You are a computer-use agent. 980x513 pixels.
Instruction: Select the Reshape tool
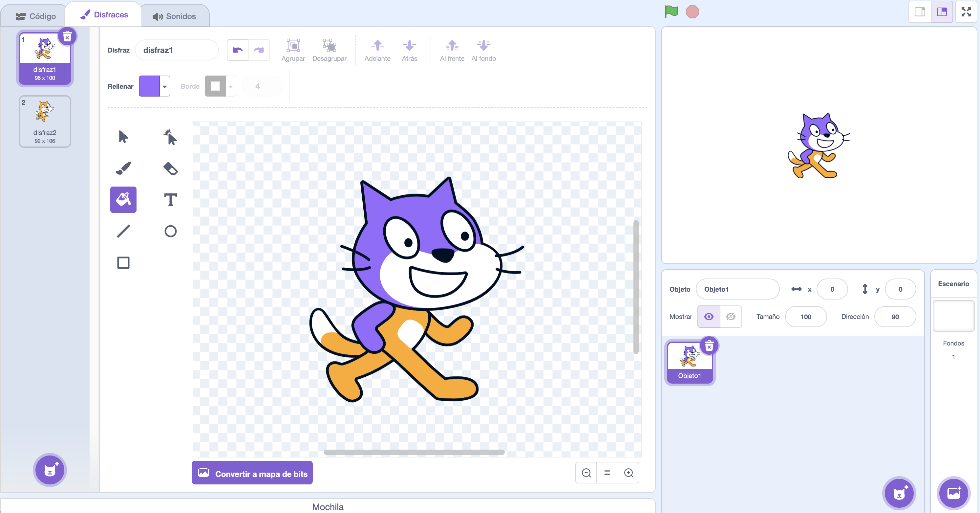(170, 137)
